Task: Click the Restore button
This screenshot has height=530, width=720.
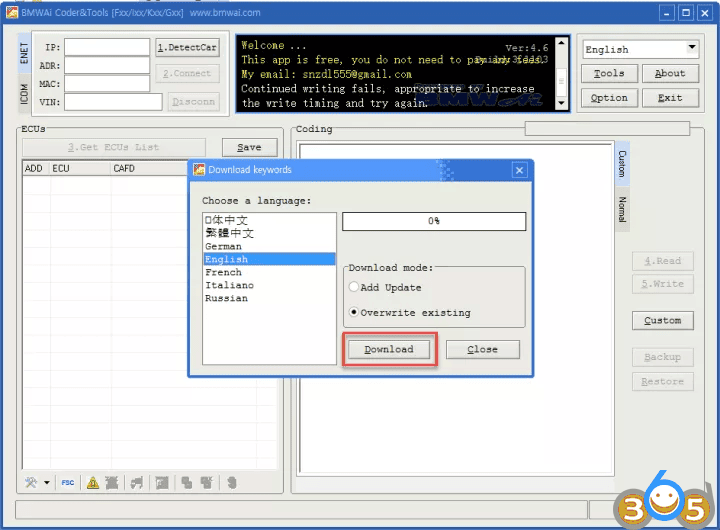Action: click(663, 381)
